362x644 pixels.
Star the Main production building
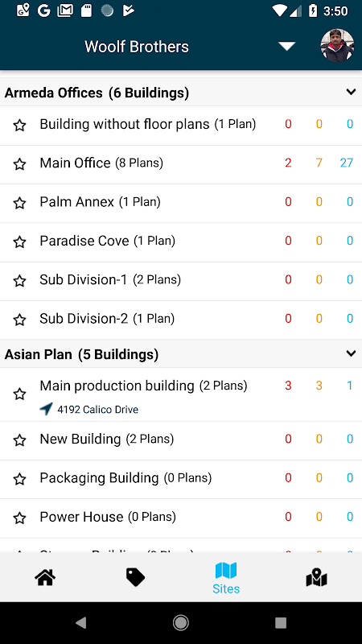coord(19,394)
